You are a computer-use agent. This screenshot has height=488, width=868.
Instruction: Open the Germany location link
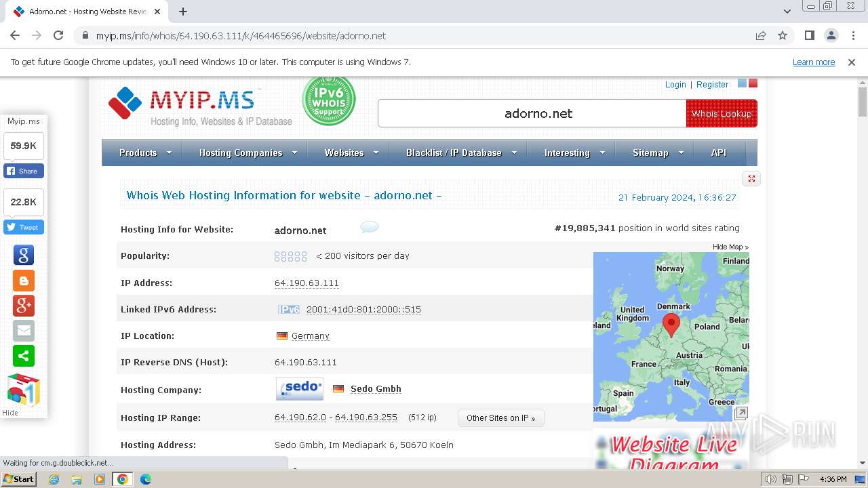(310, 335)
